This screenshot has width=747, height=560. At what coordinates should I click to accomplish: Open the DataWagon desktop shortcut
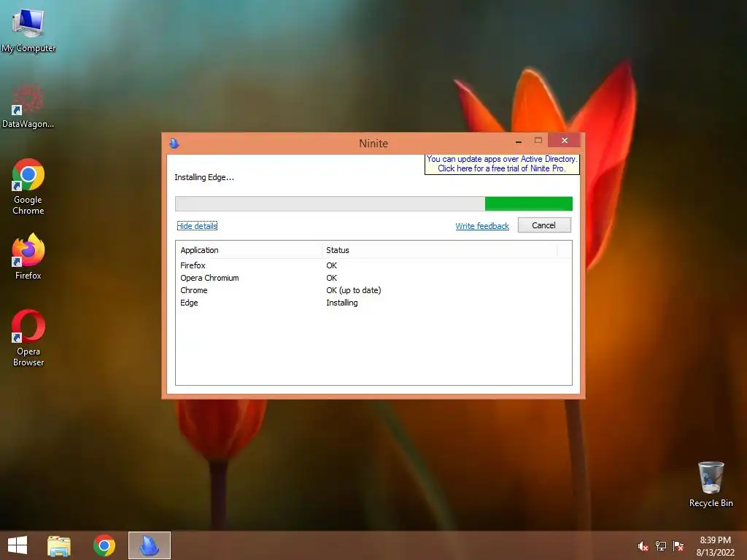pos(28,106)
